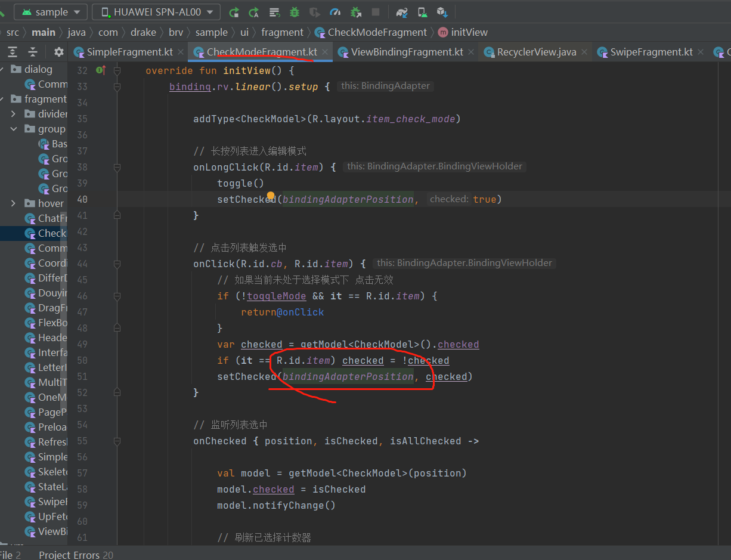Close the ViewBindingFragment.kt tab
The image size is (731, 560).
click(471, 52)
